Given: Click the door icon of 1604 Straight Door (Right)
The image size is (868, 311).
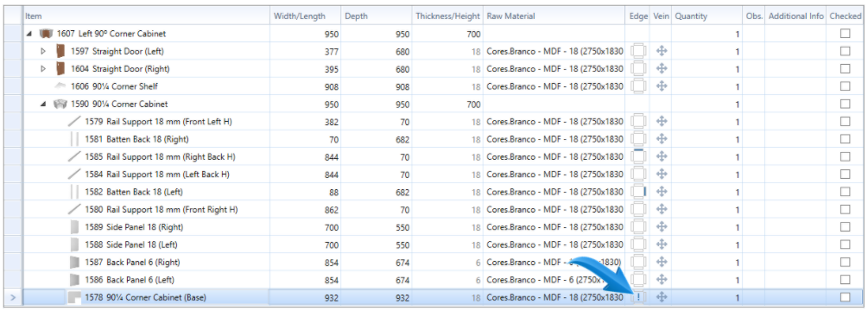Looking at the screenshot, I should [x=60, y=69].
